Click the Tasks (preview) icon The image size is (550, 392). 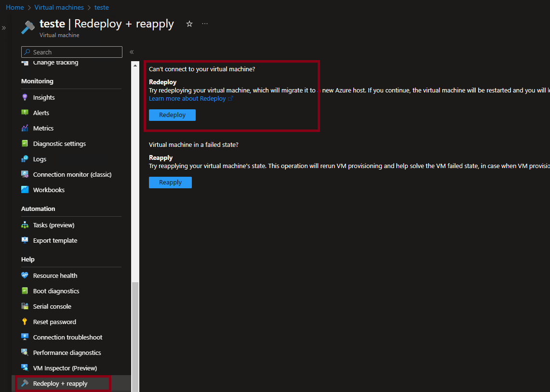tap(25, 225)
